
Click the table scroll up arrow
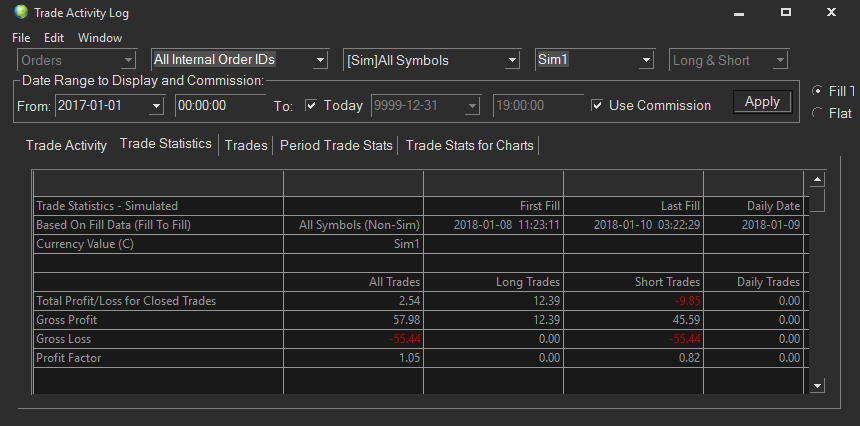coord(817,179)
